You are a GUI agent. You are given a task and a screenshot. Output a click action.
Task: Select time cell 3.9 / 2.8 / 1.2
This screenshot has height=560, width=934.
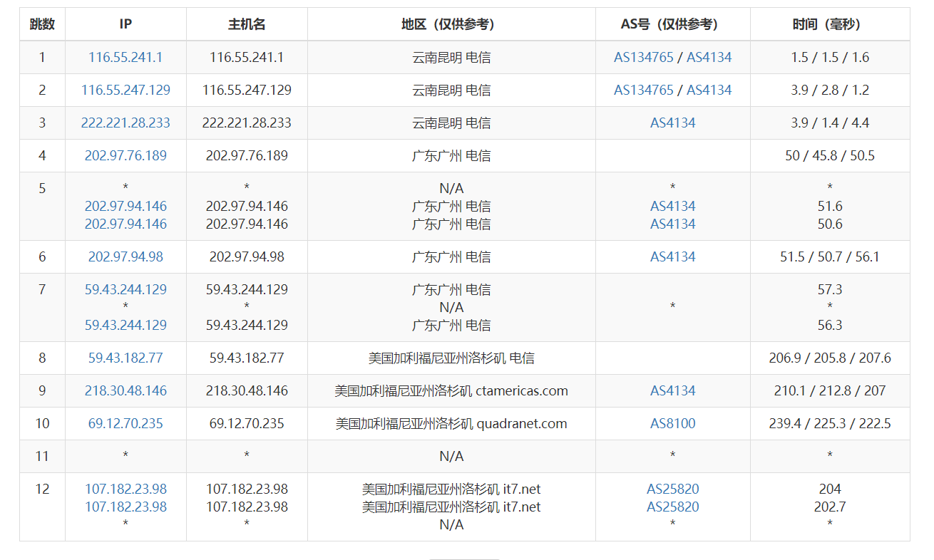click(x=830, y=90)
